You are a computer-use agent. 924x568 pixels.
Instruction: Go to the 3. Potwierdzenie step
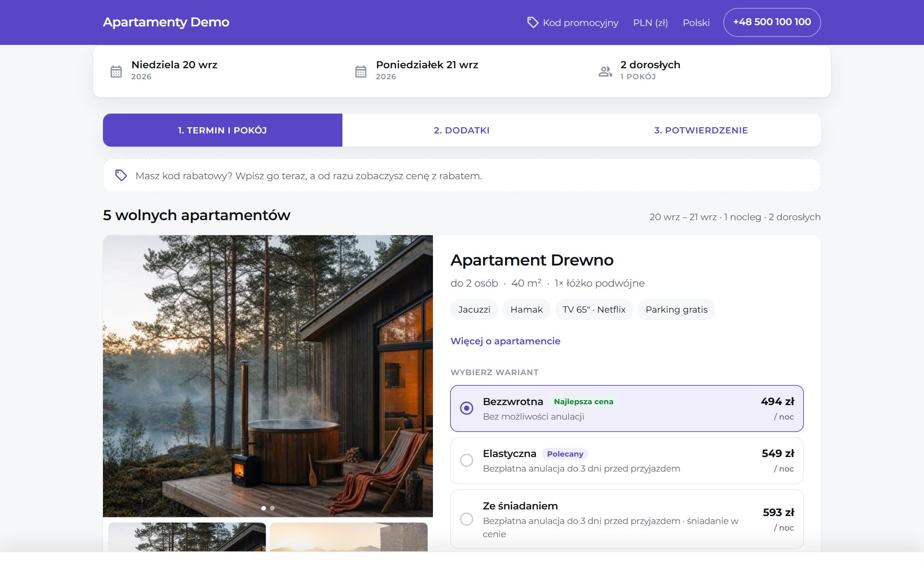(x=701, y=130)
